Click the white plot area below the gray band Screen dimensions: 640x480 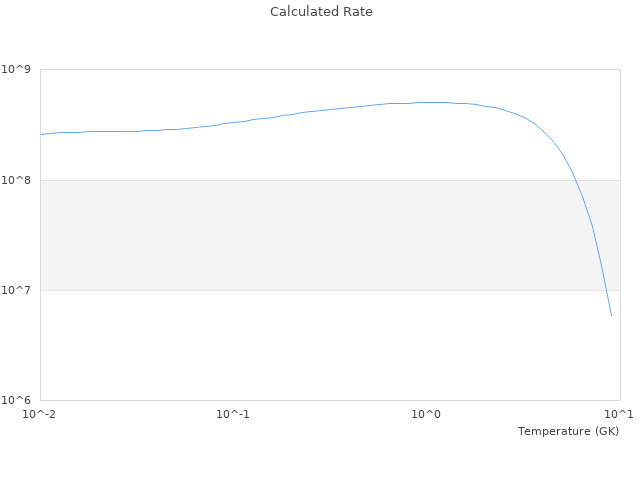point(300,345)
